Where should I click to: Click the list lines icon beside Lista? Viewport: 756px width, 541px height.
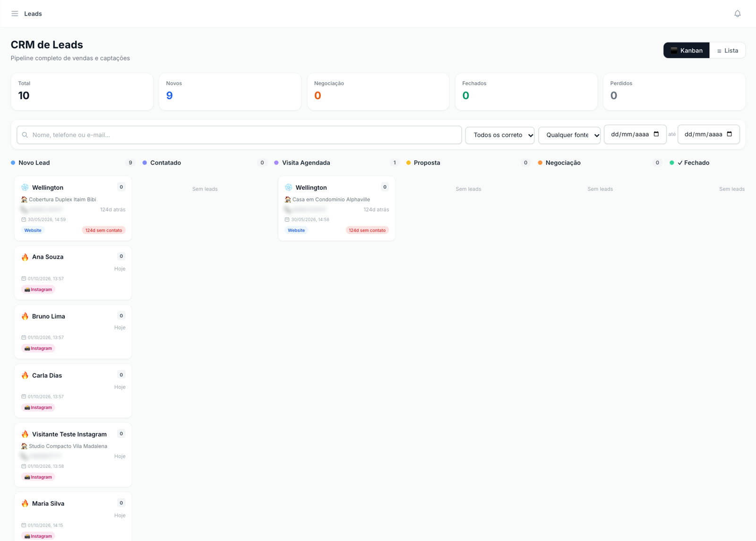(719, 51)
